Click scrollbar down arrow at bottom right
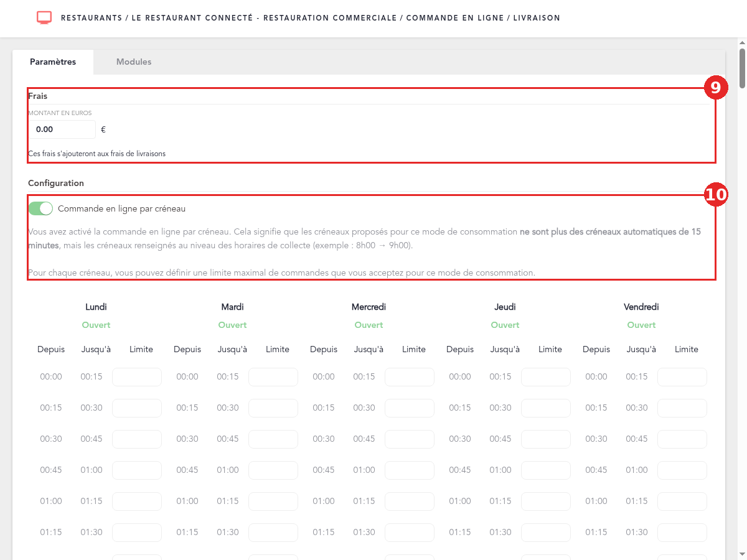The width and height of the screenshot is (747, 560). point(742,554)
